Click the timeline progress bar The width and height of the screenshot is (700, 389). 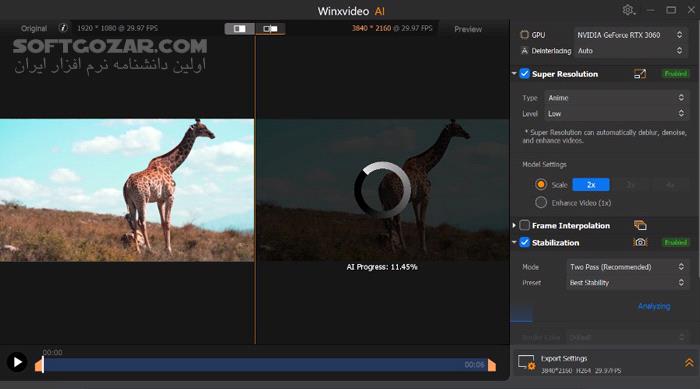click(x=265, y=365)
